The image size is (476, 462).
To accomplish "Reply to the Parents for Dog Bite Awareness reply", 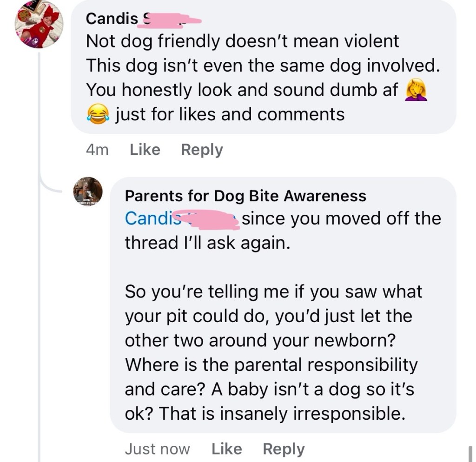I will click(x=284, y=449).
